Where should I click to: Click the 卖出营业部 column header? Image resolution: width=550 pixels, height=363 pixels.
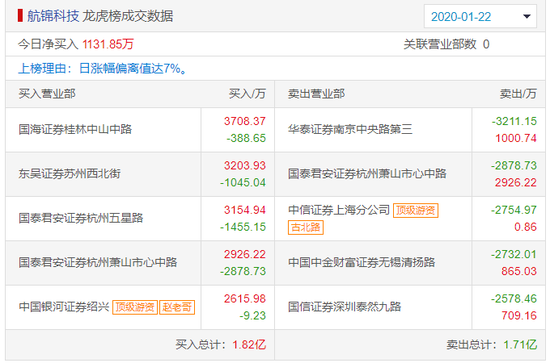click(x=316, y=94)
